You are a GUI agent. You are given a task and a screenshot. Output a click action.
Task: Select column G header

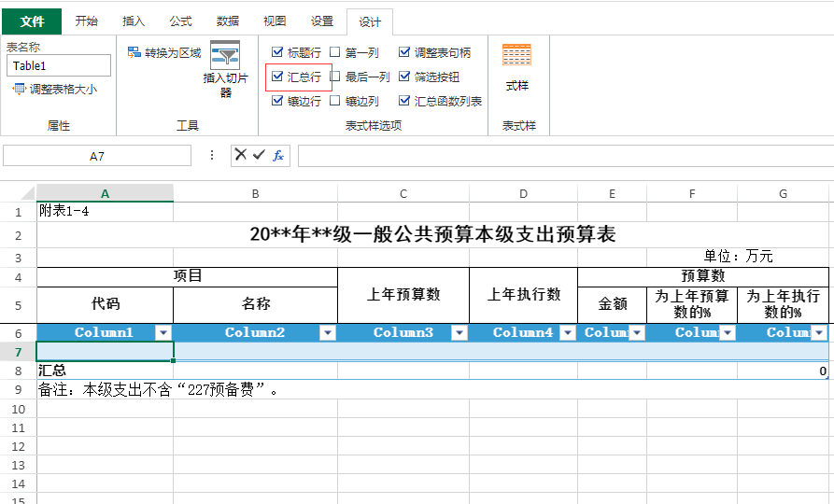tap(783, 193)
